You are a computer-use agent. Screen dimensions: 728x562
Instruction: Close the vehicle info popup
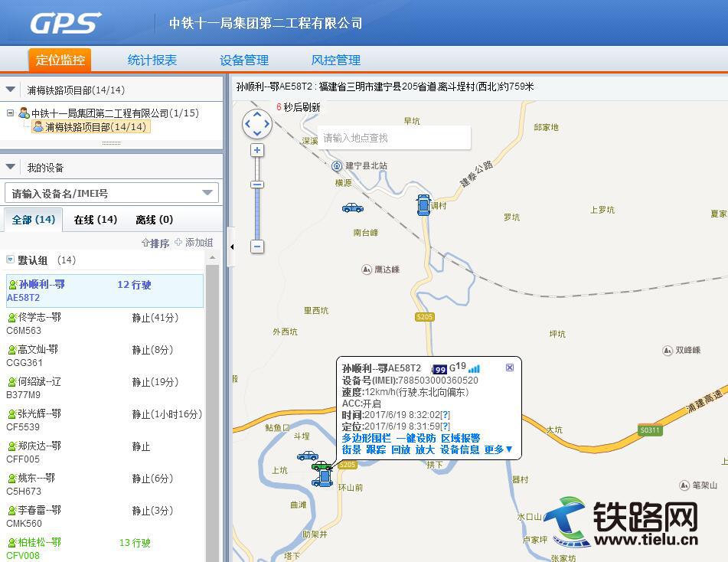click(510, 368)
